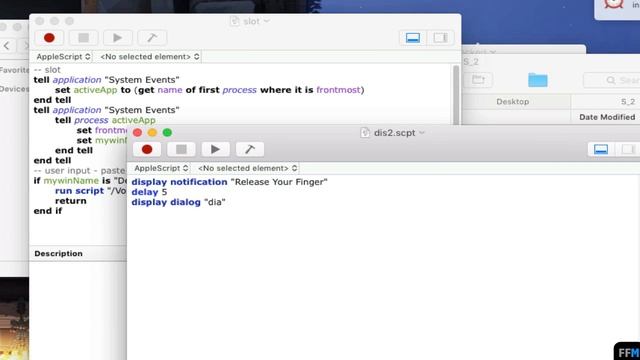Click Record button in slot window

click(x=49, y=38)
